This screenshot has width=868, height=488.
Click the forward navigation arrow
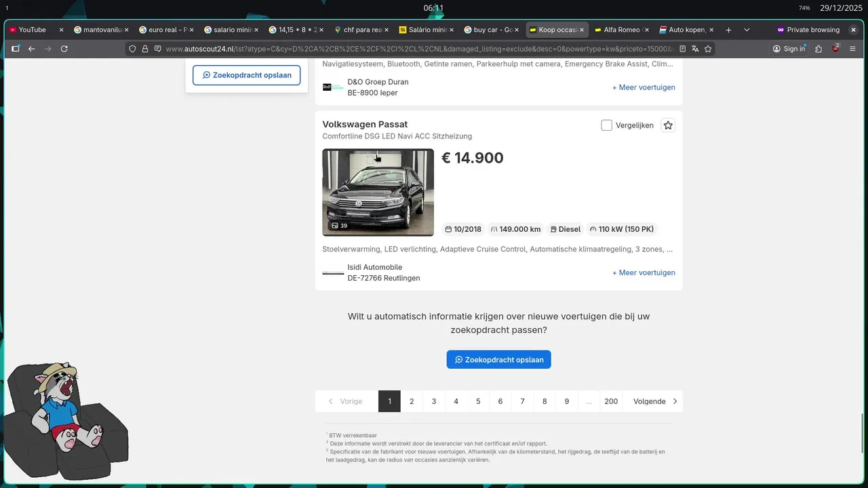tap(47, 49)
